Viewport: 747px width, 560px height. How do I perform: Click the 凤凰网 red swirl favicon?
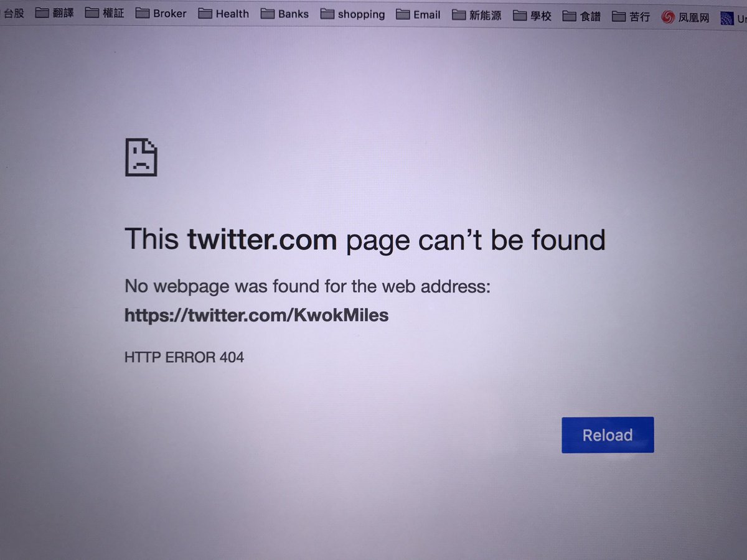[x=668, y=17]
